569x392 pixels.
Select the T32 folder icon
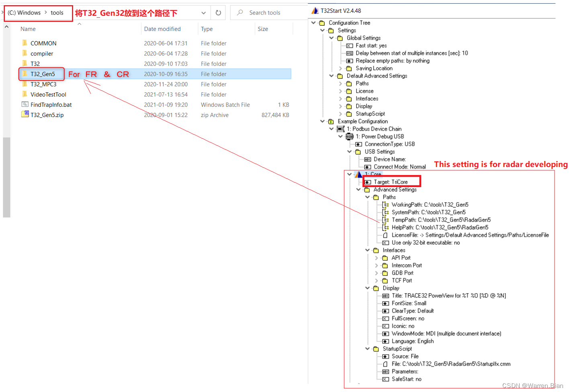point(25,63)
